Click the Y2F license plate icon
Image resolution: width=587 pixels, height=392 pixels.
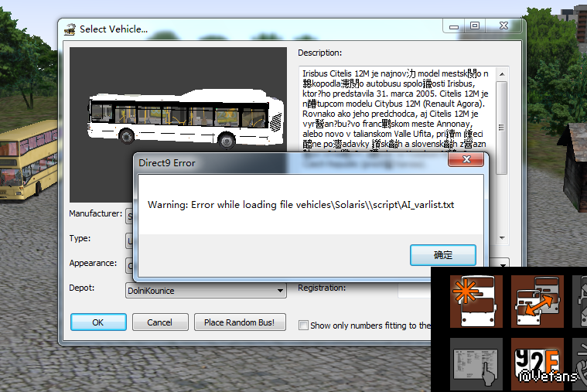tap(538, 364)
